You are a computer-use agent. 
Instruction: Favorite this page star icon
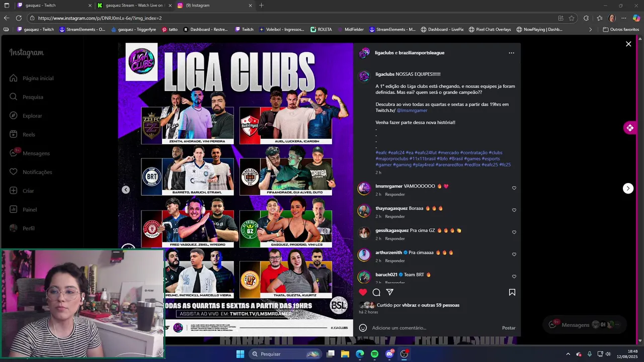point(572,18)
